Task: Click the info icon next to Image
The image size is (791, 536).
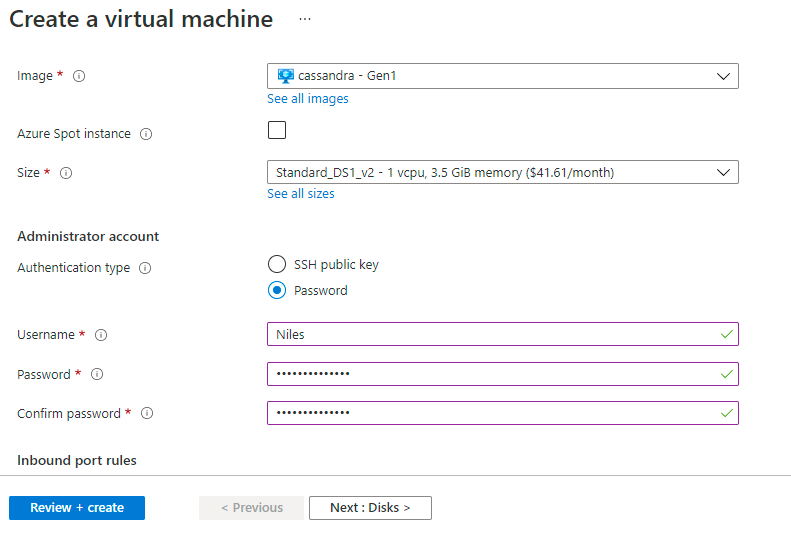Action: click(80, 76)
